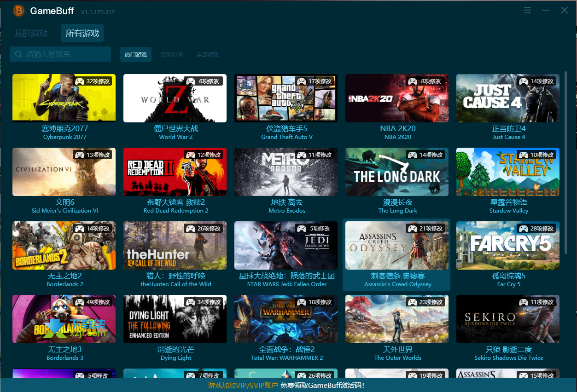Click the search magnifier icon
The image size is (577, 392).
(x=18, y=54)
